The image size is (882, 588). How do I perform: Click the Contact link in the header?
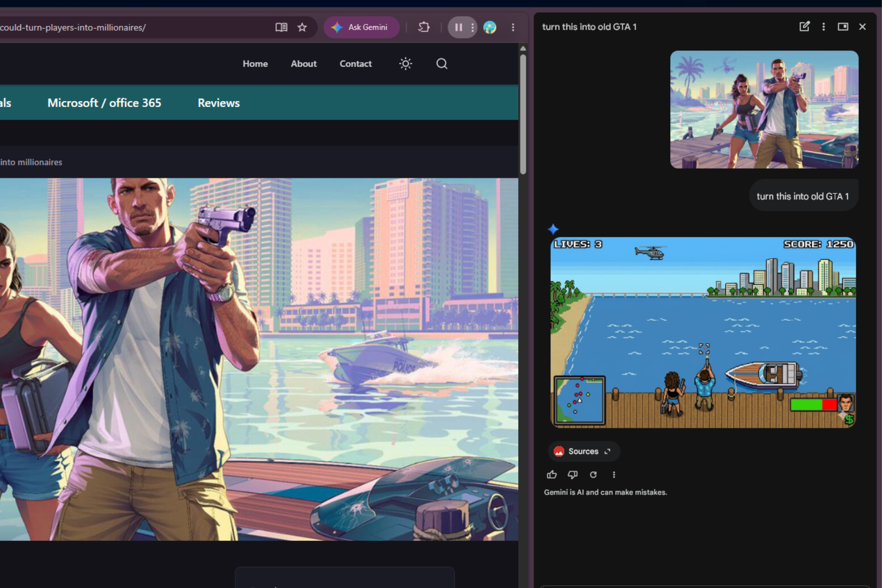[x=355, y=63]
